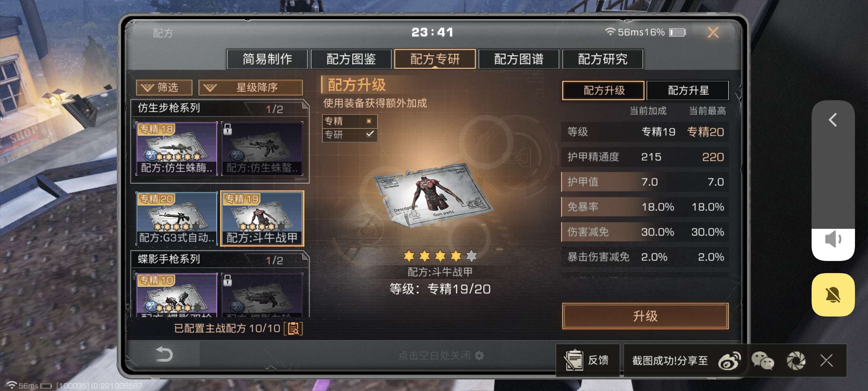Expand the 星级降序 sort dropdown
Image resolution: width=868 pixels, height=391 pixels.
250,88
